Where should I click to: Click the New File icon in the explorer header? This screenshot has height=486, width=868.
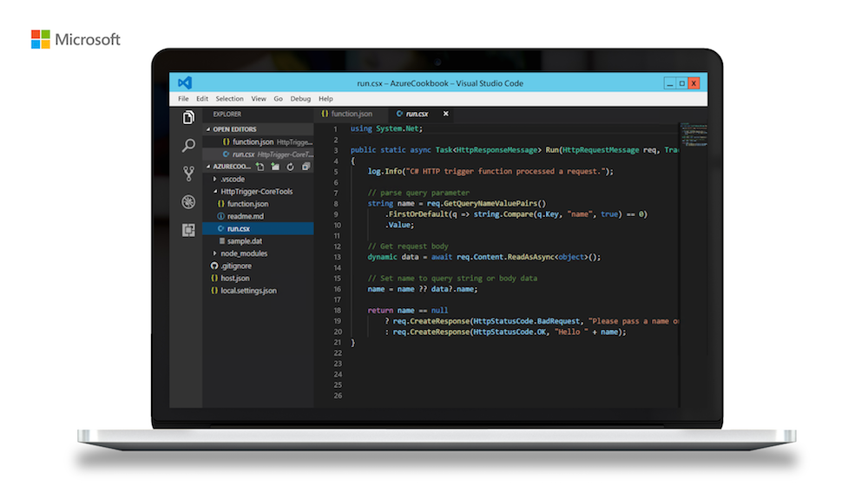point(260,167)
